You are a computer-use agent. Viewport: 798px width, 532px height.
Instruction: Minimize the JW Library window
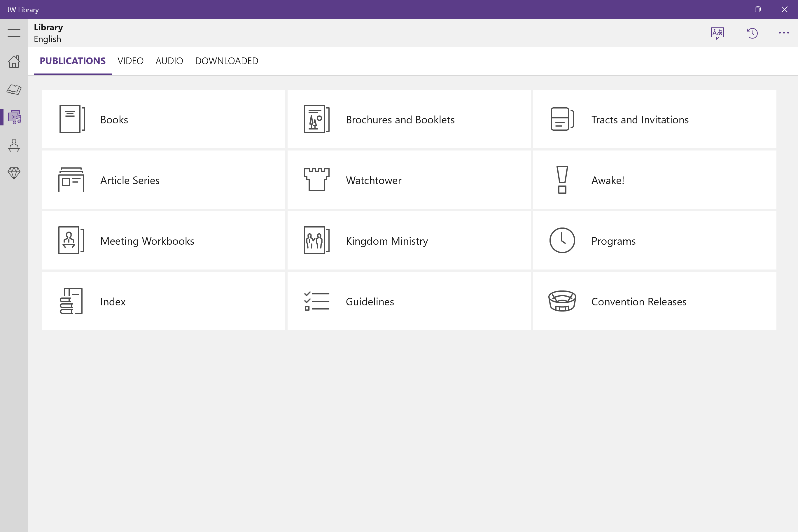(x=731, y=9)
